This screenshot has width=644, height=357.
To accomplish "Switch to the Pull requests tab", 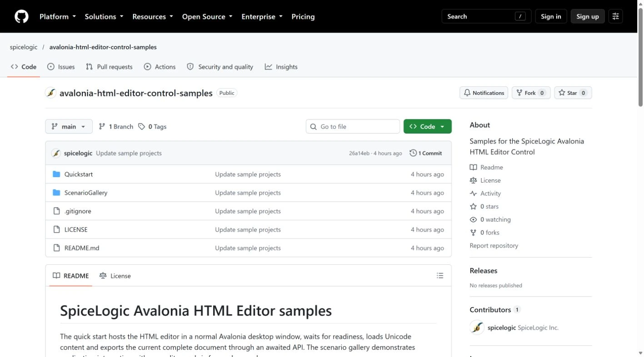I will coord(109,67).
